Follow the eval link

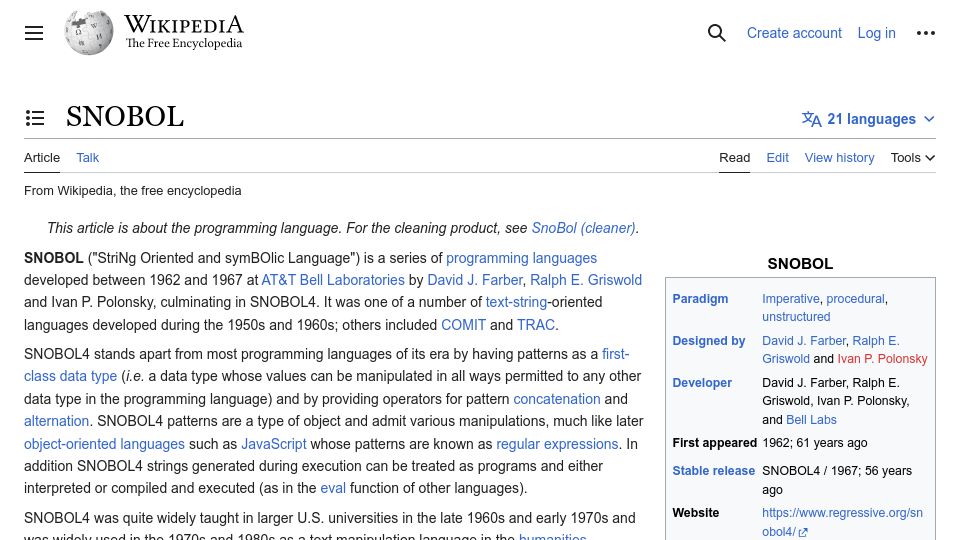(332, 488)
